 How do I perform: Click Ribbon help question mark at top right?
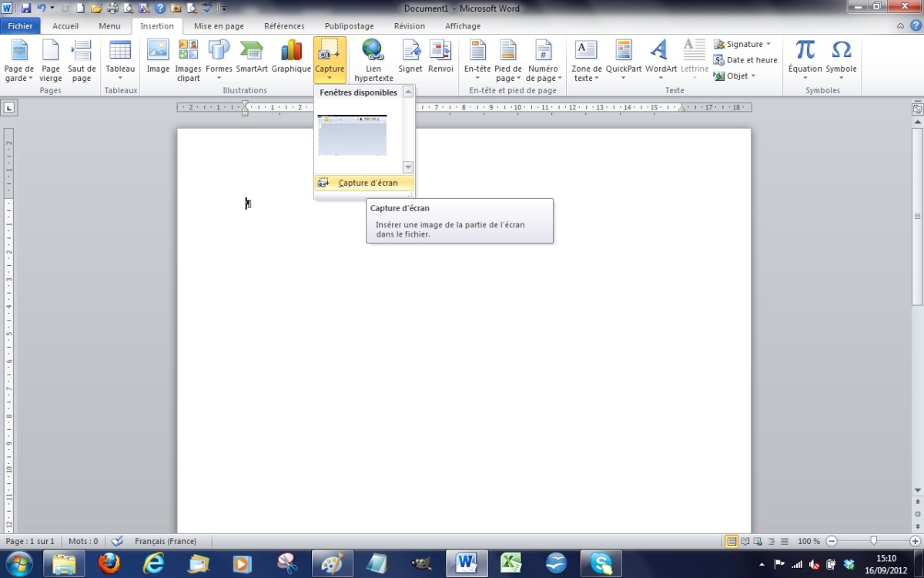pyautogui.click(x=914, y=26)
